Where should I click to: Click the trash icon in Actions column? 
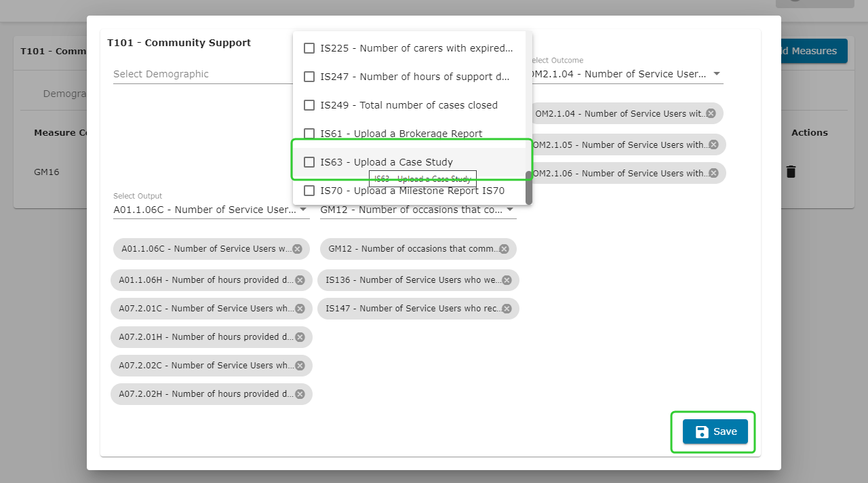tap(791, 172)
